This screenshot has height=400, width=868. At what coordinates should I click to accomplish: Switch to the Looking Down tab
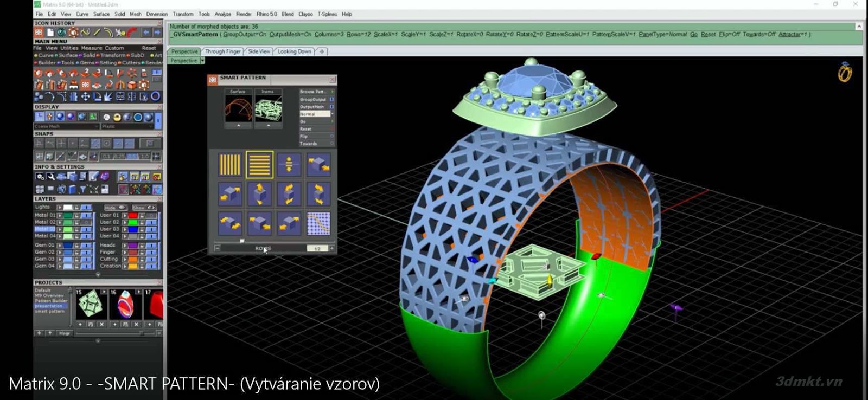295,51
